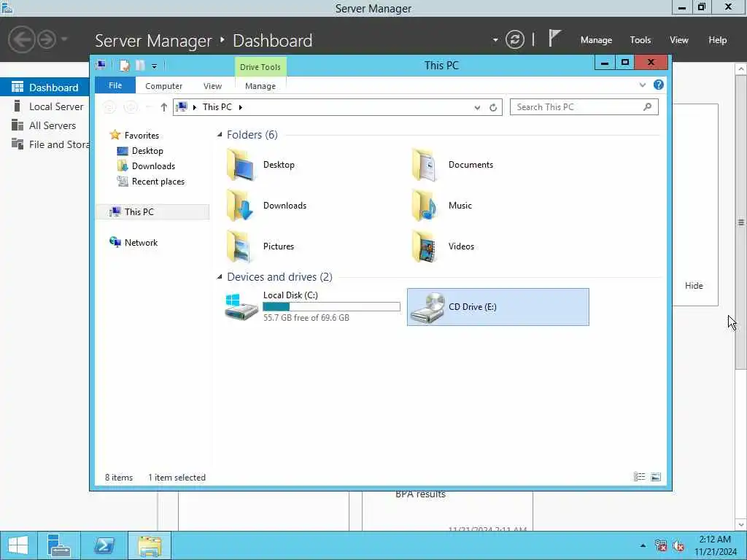Image resolution: width=747 pixels, height=560 pixels.
Task: Open the View ribbon tab in Explorer
Action: [x=212, y=86]
